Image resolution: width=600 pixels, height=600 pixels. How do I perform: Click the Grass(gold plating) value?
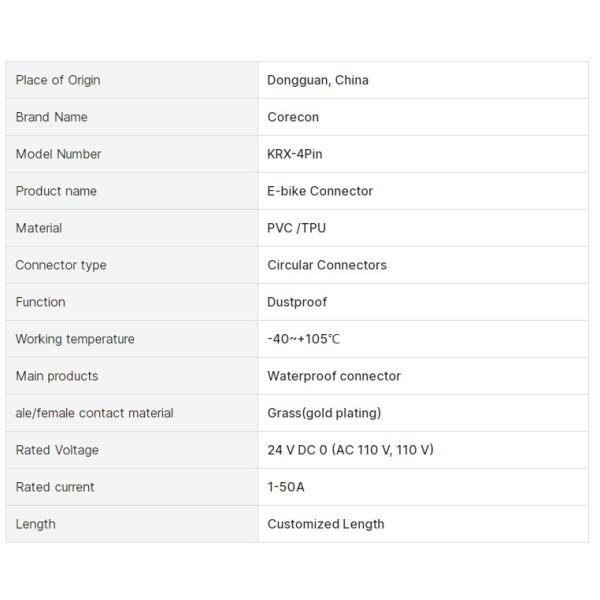(324, 413)
